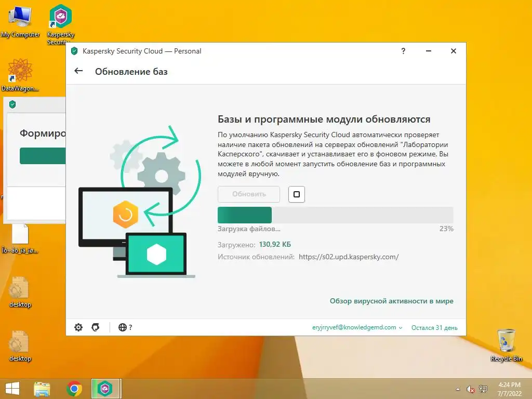Minimize the Kaspersky Security Cloud window
Image resolution: width=532 pixels, height=399 pixels.
click(x=429, y=51)
